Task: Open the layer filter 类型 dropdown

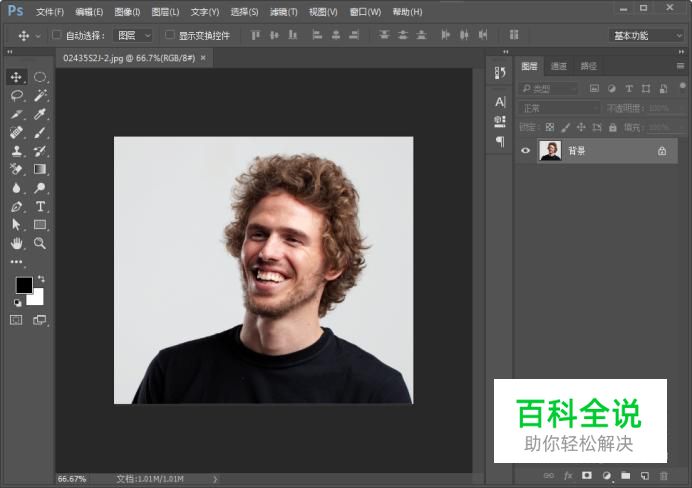Action: [548, 89]
